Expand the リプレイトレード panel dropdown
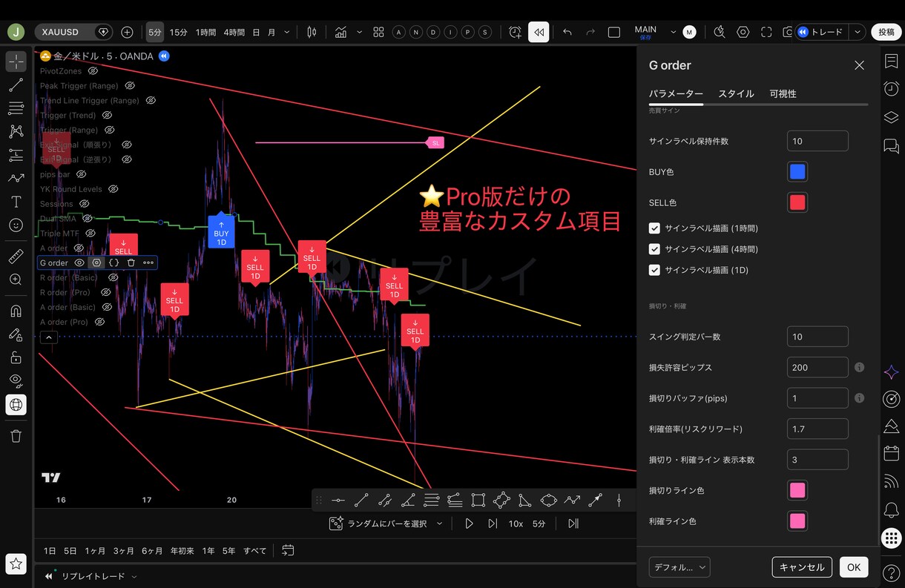905x588 pixels. 134,576
